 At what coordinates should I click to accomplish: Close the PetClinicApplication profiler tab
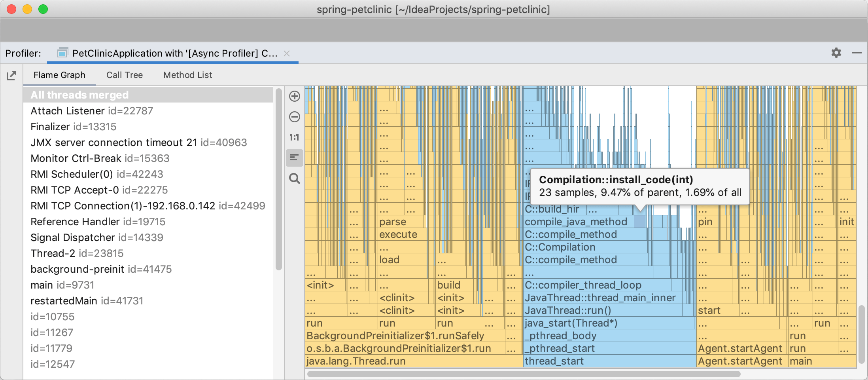287,53
